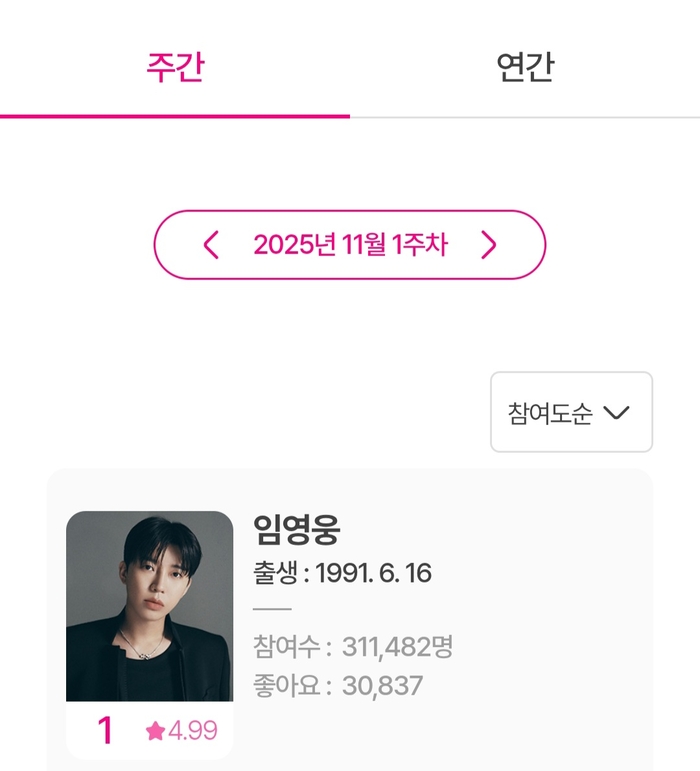The image size is (700, 771).
Task: Open 임영웅's profile photo
Action: pos(150,606)
